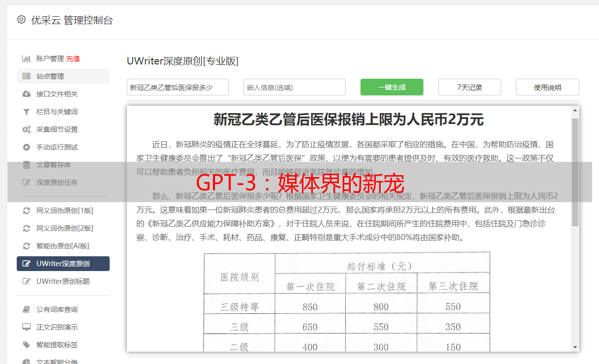Click the refresh icon for 同义词伪原创[2版]
Image resolution: width=599 pixels, height=364 pixels.
[27, 228]
